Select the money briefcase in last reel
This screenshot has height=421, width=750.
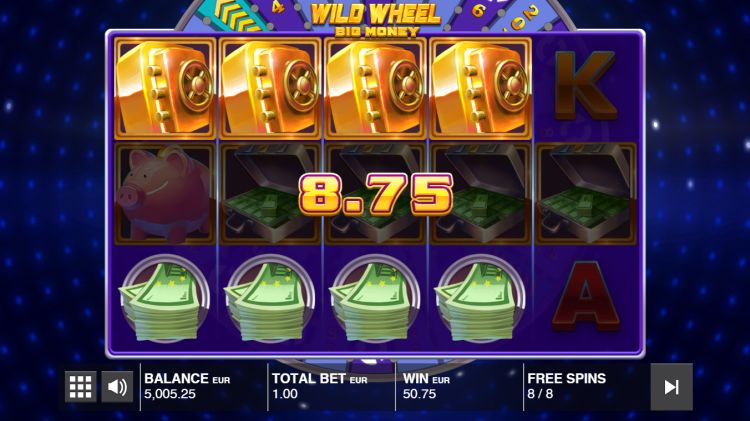point(585,194)
